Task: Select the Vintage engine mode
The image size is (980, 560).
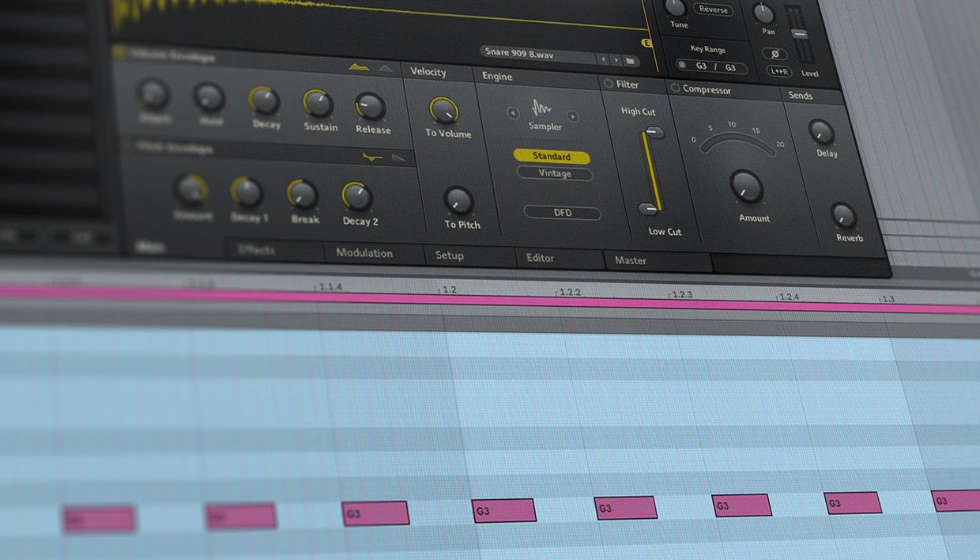Action: [555, 173]
